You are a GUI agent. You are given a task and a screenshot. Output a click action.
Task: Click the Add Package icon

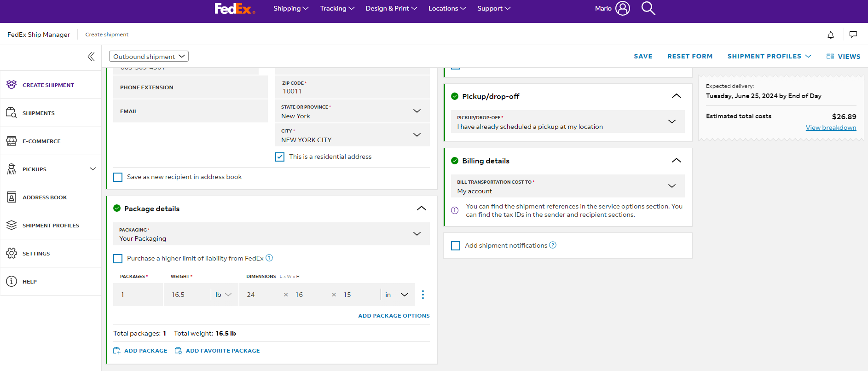[117, 351]
